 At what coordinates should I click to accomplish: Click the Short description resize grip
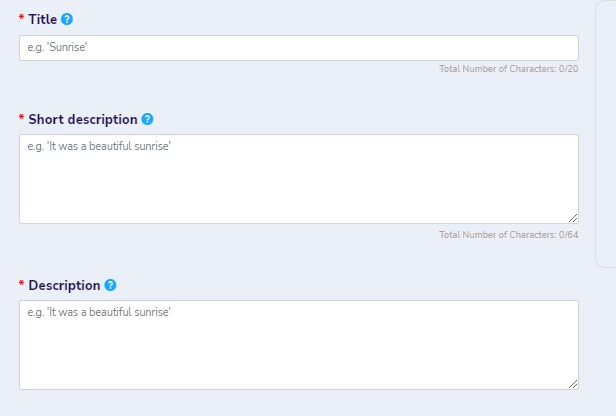573,218
